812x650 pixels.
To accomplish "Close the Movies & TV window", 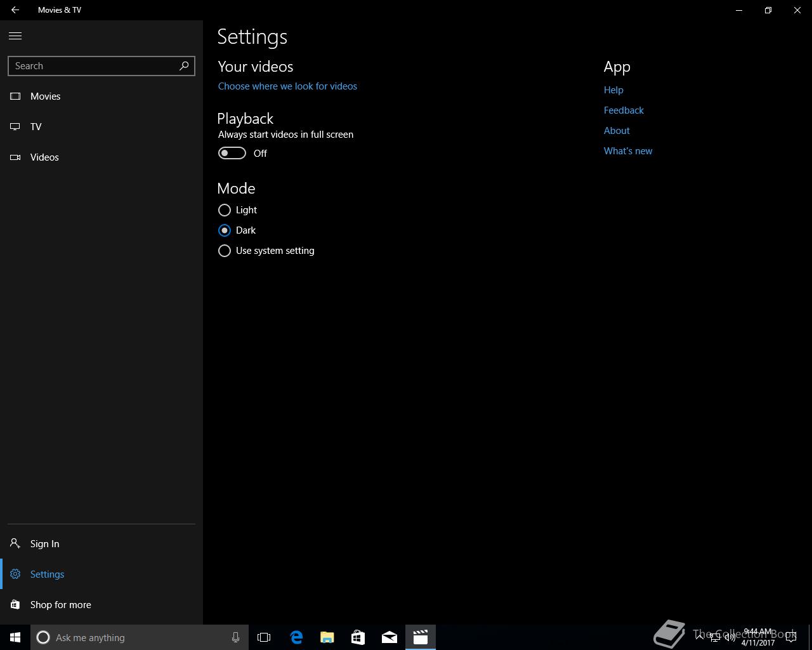I will click(797, 10).
